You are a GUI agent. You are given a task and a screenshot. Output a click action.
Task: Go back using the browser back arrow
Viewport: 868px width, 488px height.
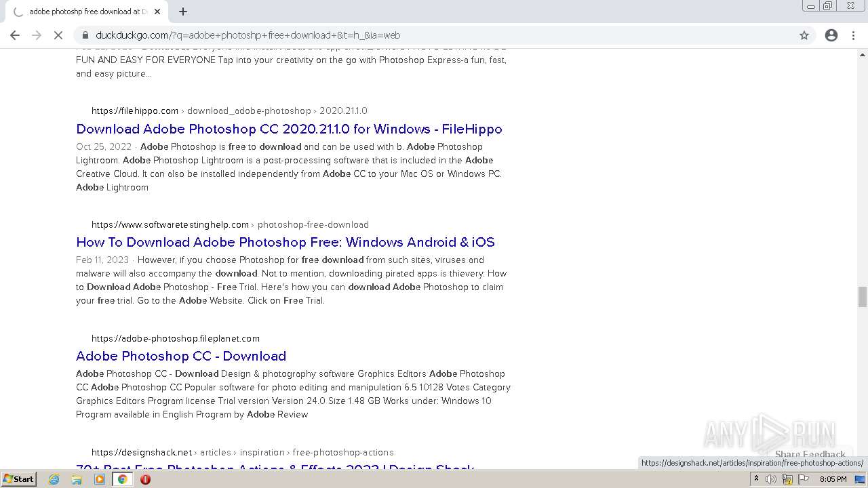15,35
